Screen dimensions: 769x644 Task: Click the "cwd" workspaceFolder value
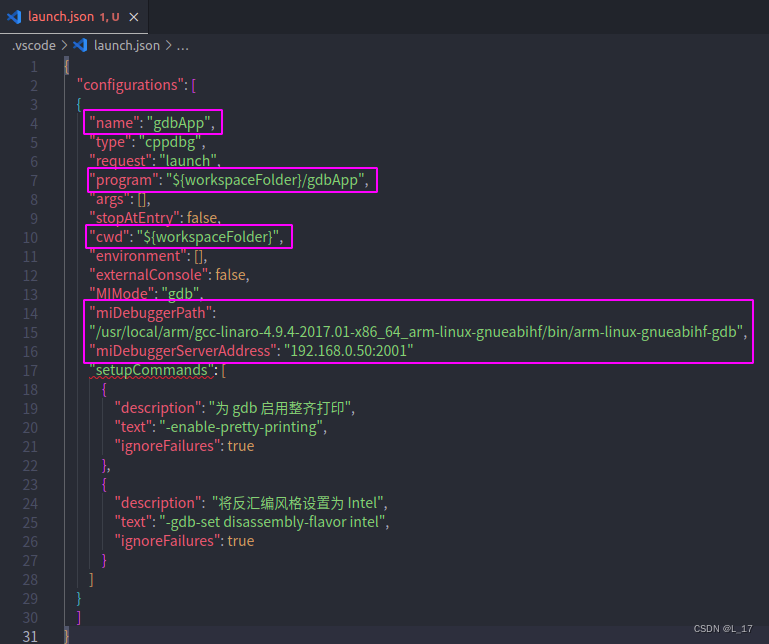208,236
